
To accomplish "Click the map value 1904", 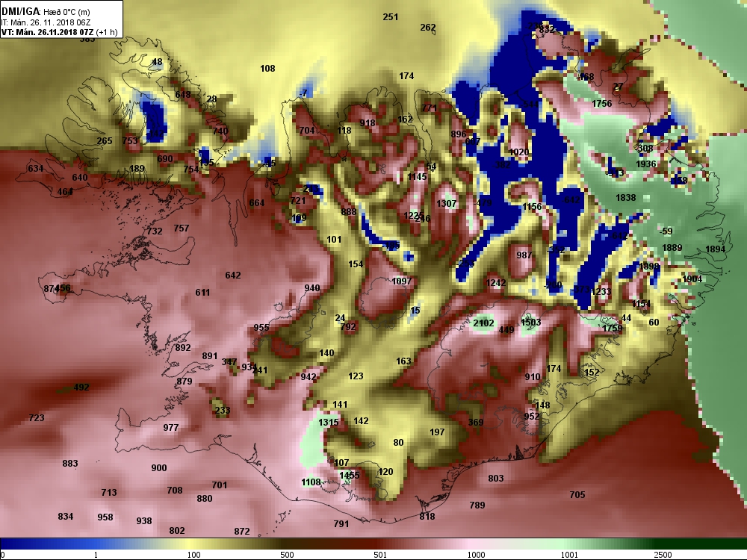I will pos(692,279).
